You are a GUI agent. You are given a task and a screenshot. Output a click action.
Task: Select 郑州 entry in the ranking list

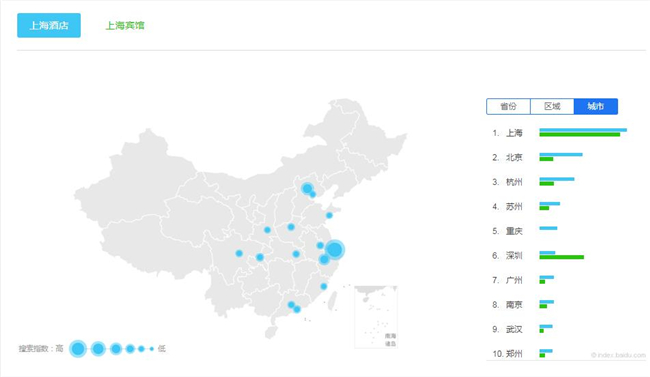coord(514,354)
